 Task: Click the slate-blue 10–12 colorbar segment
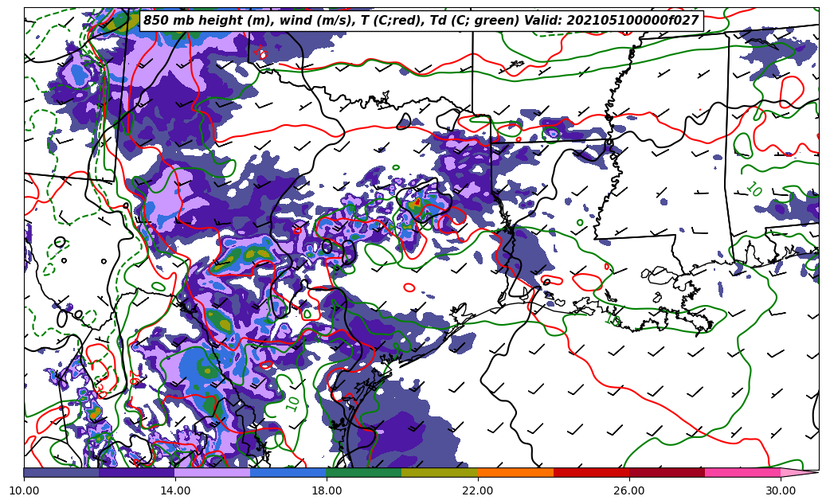pyautogui.click(x=61, y=472)
